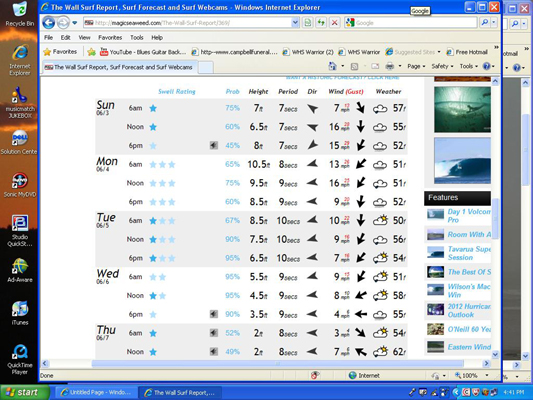Open the Help menu
Screen dimensions: 533x400
coord(157,37)
